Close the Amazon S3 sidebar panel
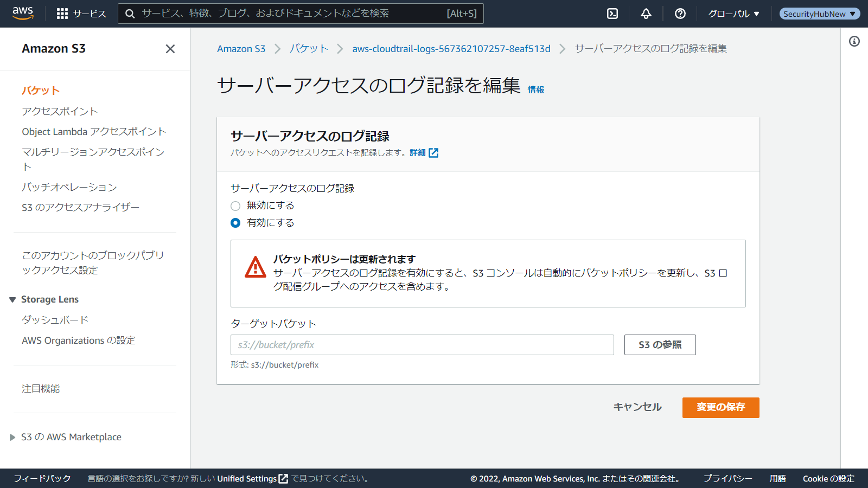 click(170, 49)
